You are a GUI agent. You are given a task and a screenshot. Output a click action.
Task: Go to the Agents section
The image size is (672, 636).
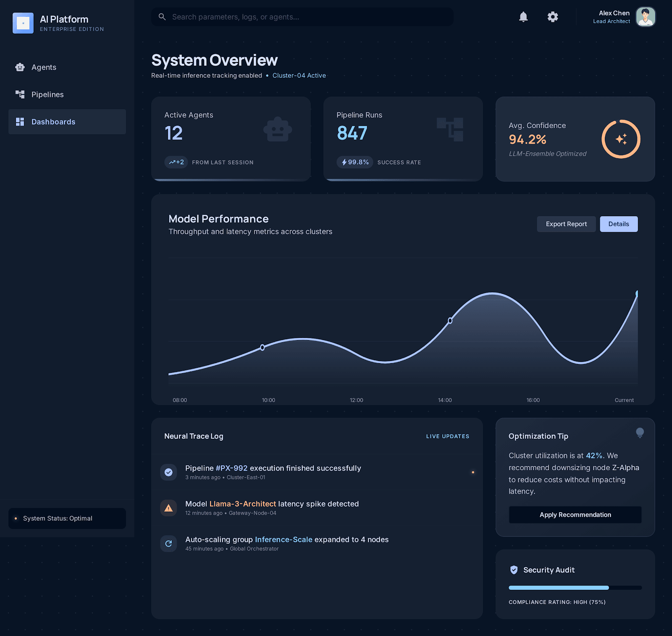[44, 67]
